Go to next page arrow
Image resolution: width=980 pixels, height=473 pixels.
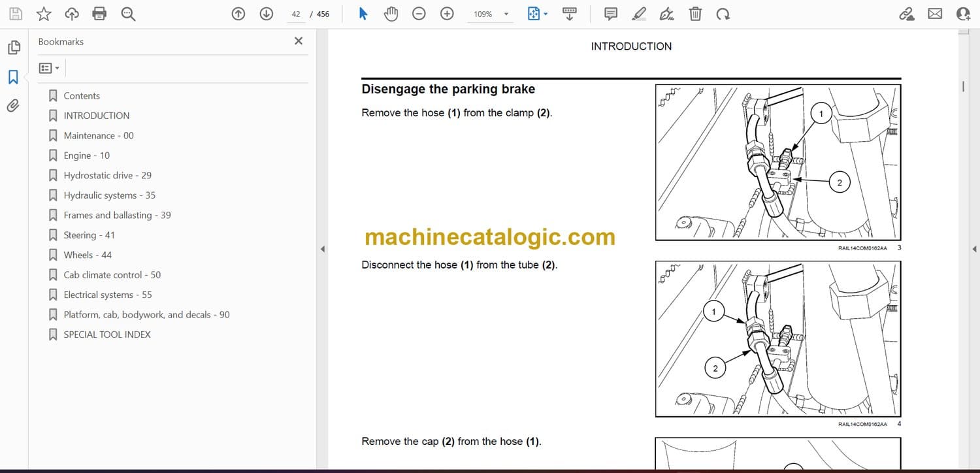coord(266,14)
